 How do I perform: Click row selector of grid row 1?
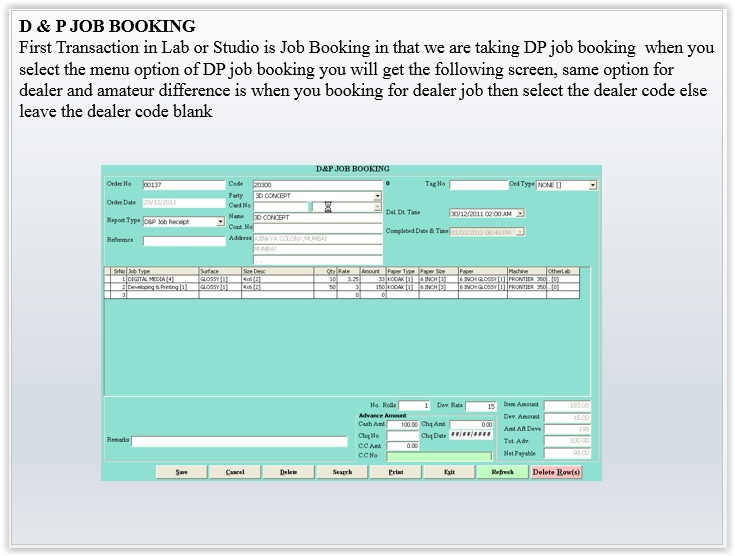(x=108, y=279)
